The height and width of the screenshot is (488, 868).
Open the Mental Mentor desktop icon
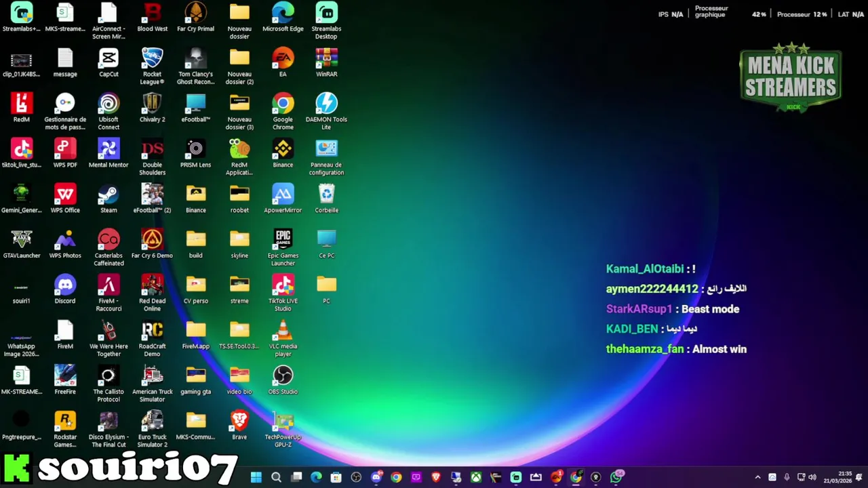[x=108, y=154]
